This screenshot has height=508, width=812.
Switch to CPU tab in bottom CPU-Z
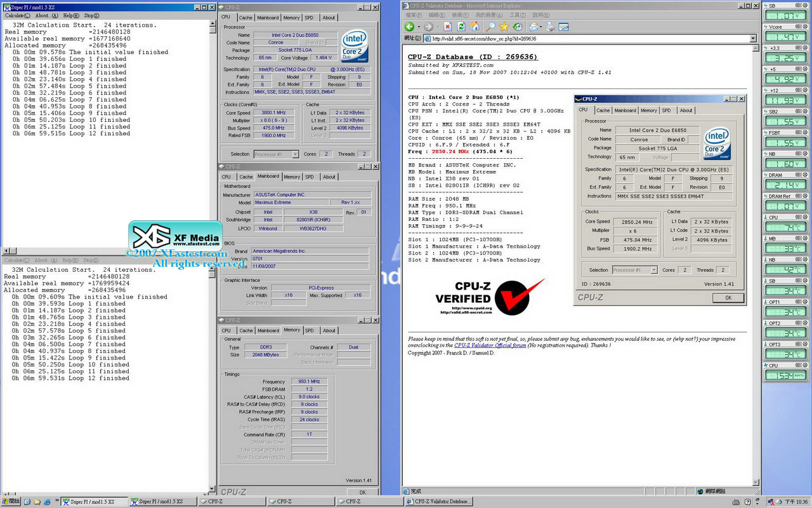[x=226, y=330]
